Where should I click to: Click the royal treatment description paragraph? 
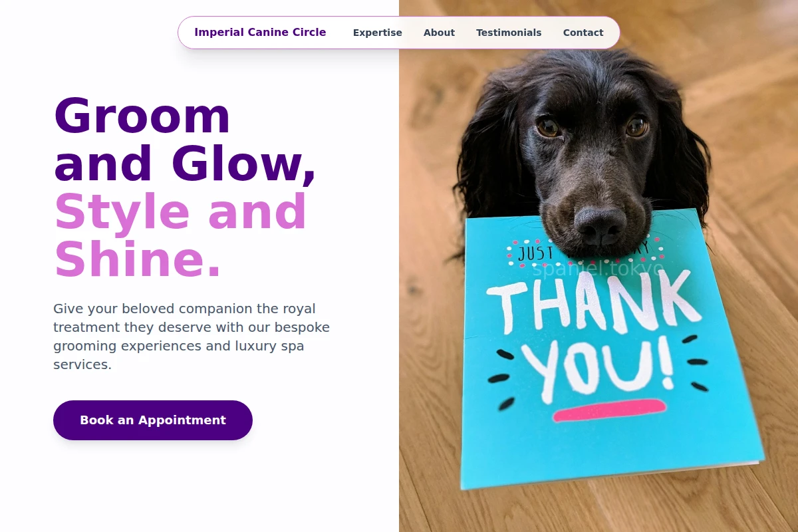coord(193,336)
